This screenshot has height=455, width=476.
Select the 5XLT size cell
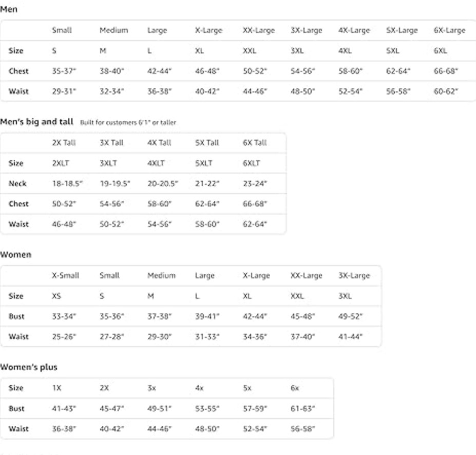[x=203, y=163]
